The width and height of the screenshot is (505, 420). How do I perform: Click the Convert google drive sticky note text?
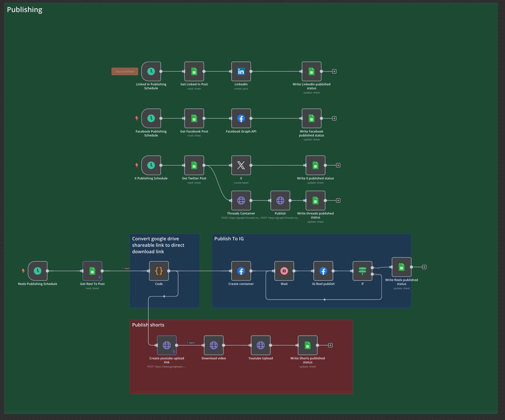pyautogui.click(x=158, y=245)
